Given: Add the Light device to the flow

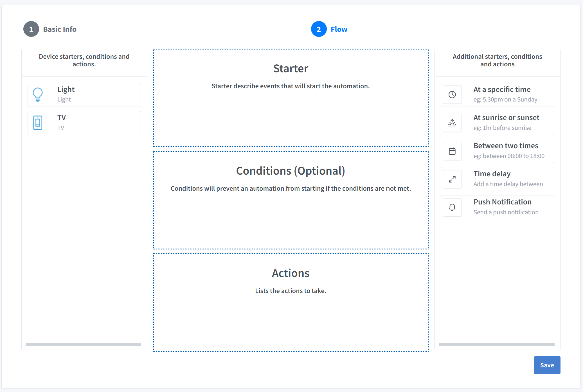Looking at the screenshot, I should [x=84, y=94].
